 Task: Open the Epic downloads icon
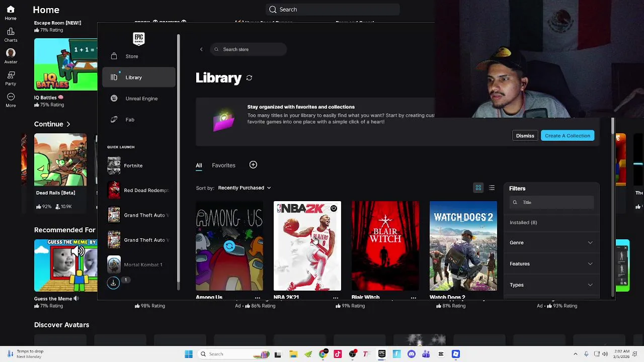(114, 283)
